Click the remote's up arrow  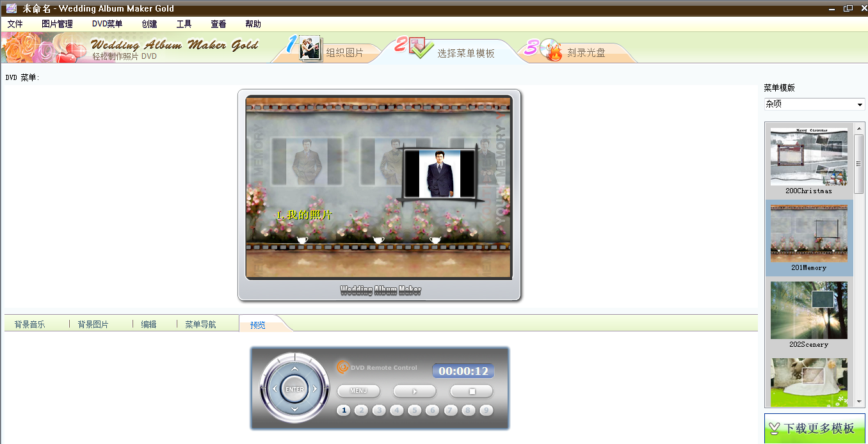294,369
